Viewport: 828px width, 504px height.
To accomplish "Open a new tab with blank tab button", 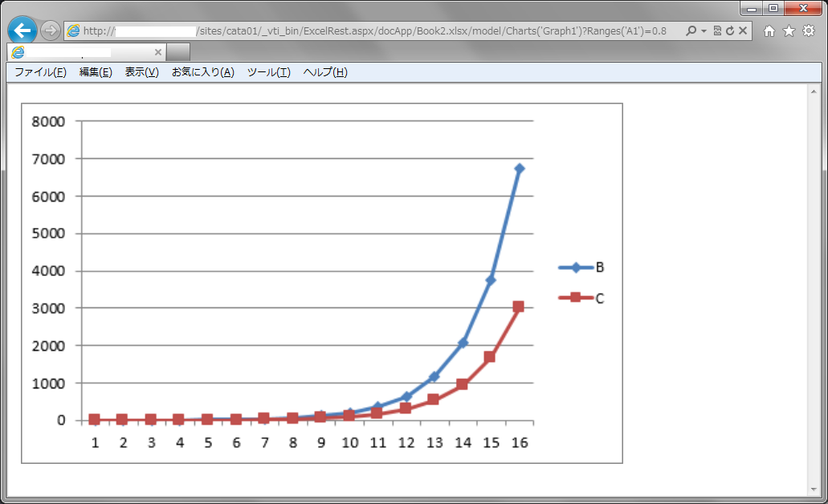I will pyautogui.click(x=177, y=52).
